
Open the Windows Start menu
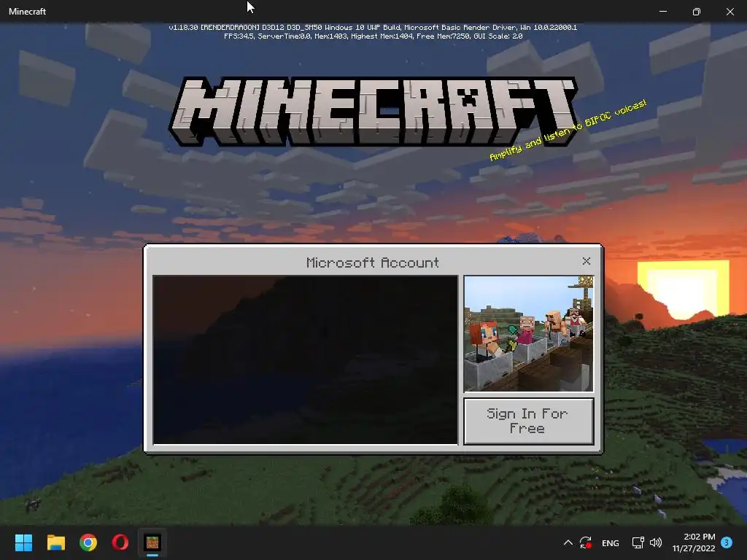tap(23, 542)
